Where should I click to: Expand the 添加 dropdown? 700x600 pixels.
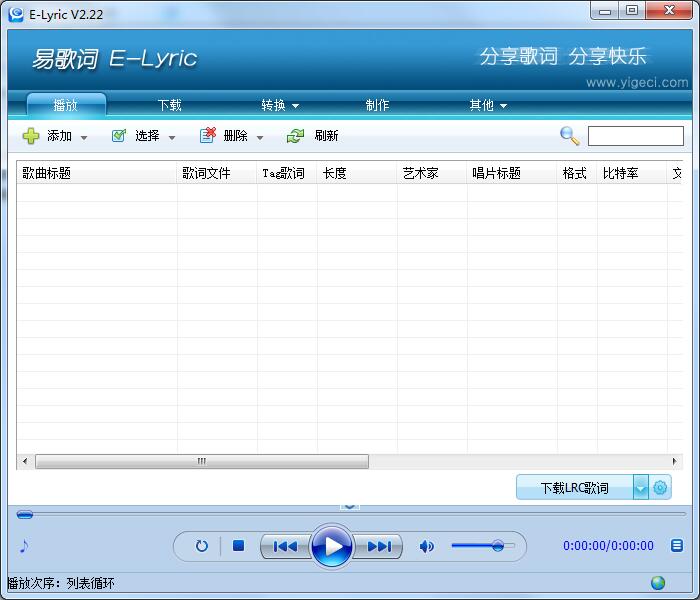pos(84,137)
